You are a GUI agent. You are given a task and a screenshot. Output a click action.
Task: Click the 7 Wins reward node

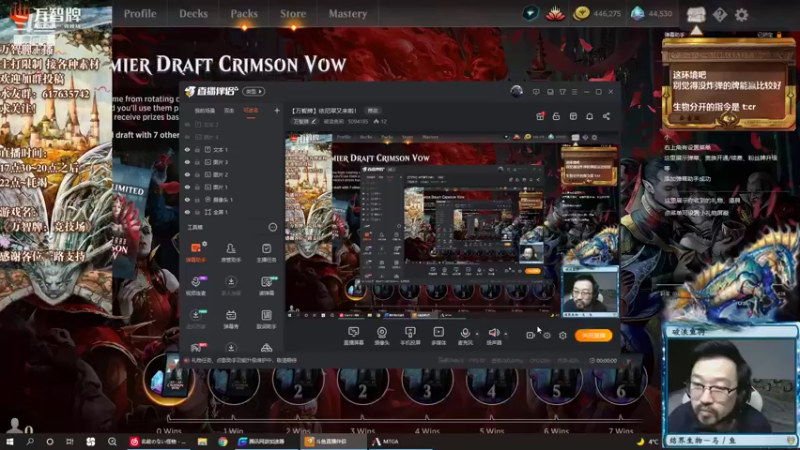tap(621, 382)
